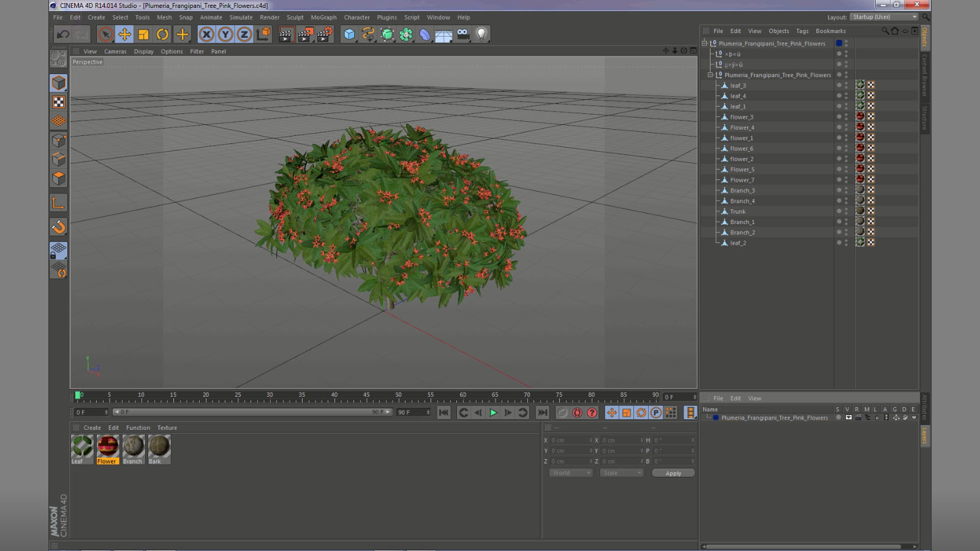Open the Render to Picture Viewer icon
The image size is (980, 551).
pos(304,34)
